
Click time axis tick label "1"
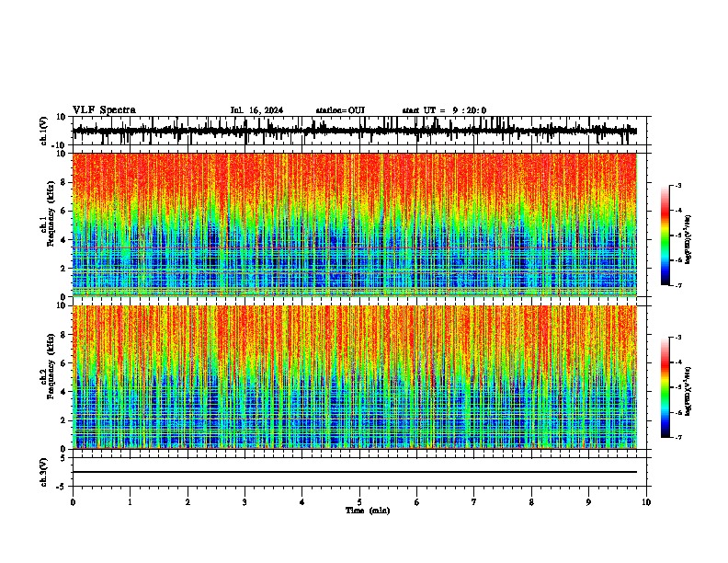[130, 502]
